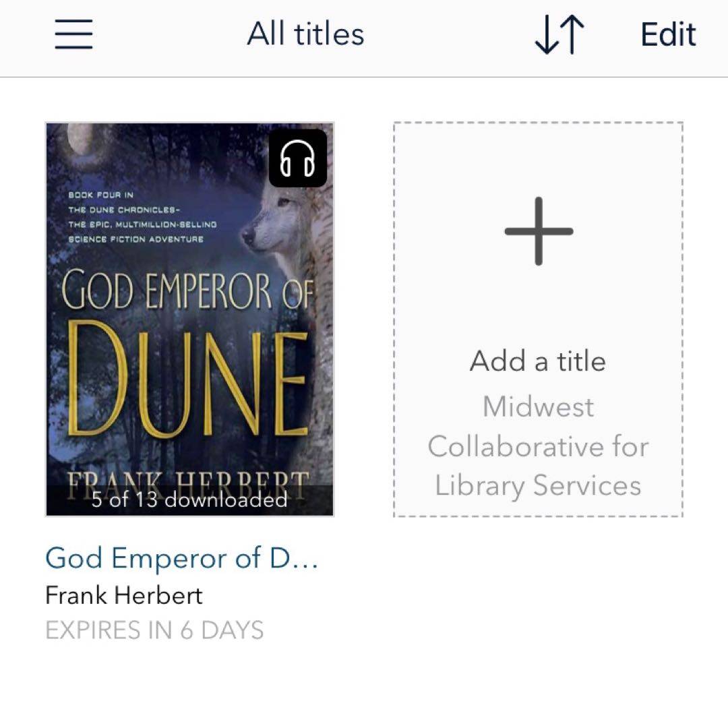Open God Emperor of Dune cover

[x=189, y=320]
